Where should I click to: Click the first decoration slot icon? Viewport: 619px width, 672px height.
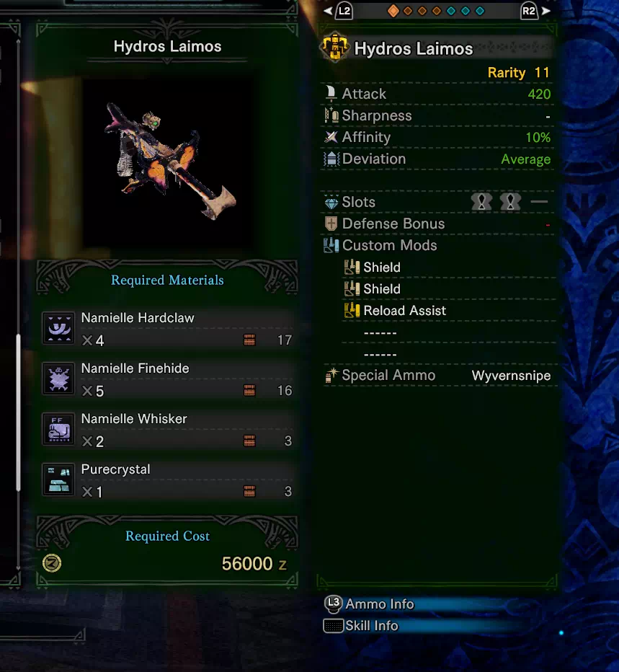(481, 201)
